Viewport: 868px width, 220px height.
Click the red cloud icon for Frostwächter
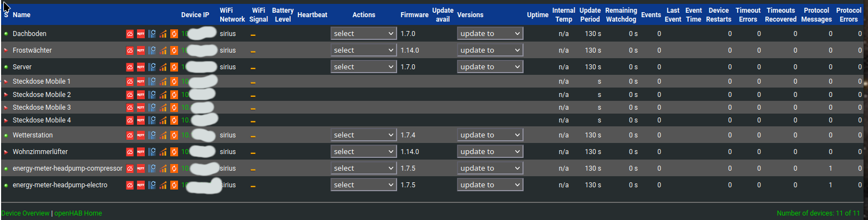pyautogui.click(x=130, y=50)
